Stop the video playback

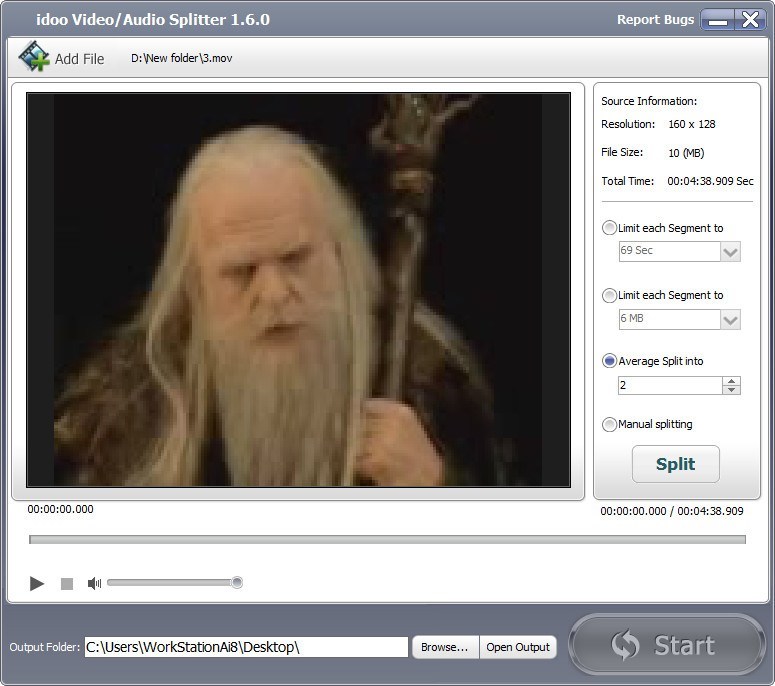tap(67, 584)
